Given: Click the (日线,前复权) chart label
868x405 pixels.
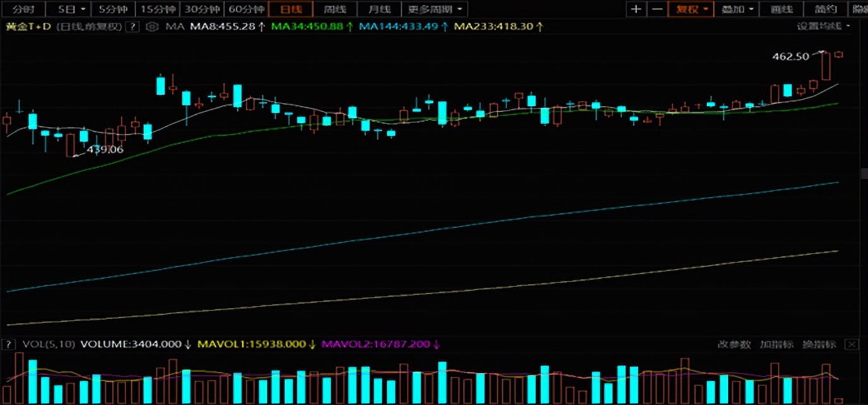Looking at the screenshot, I should (x=89, y=26).
